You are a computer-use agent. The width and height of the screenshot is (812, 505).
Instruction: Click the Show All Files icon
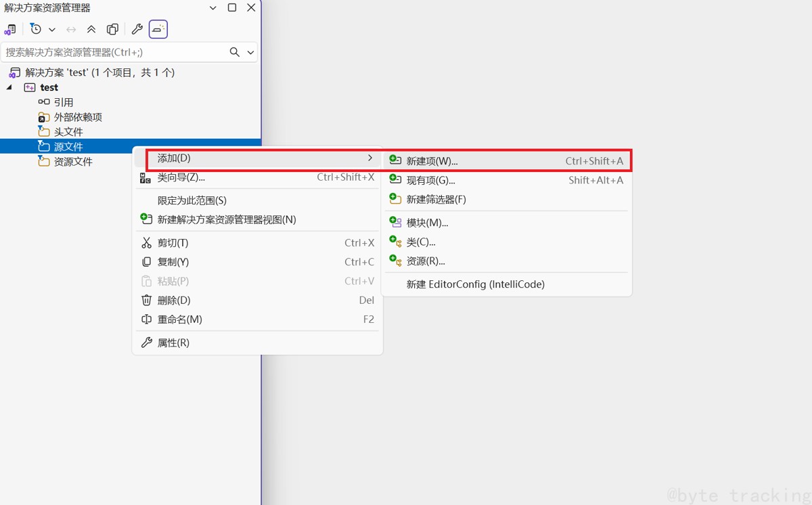112,29
